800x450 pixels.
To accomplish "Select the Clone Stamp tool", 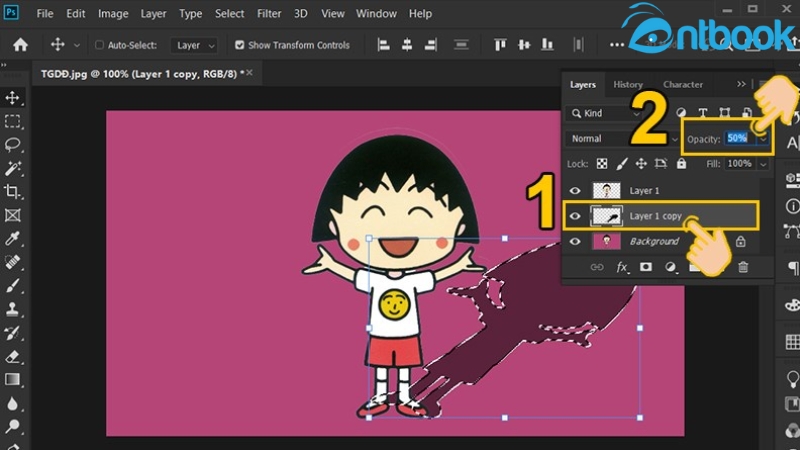I will click(x=12, y=309).
